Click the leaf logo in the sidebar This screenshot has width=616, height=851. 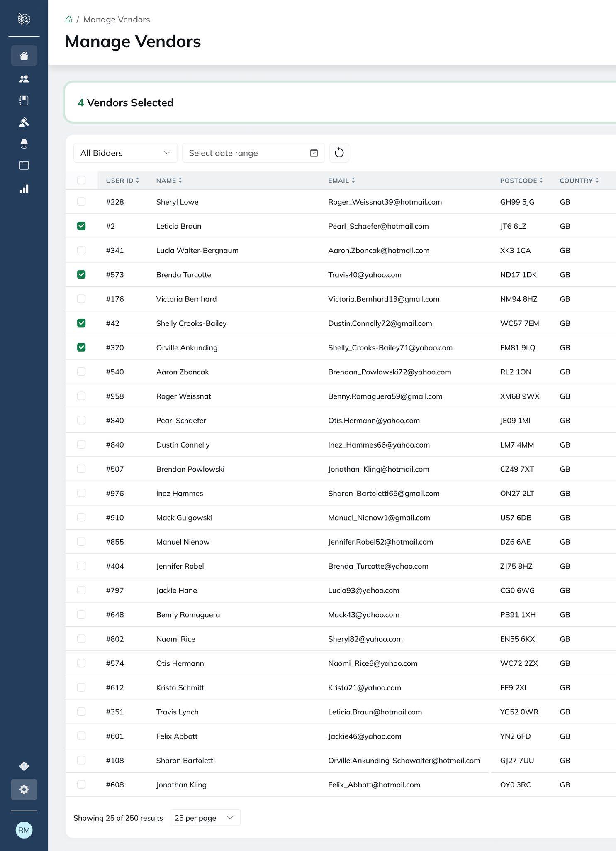[24, 19]
